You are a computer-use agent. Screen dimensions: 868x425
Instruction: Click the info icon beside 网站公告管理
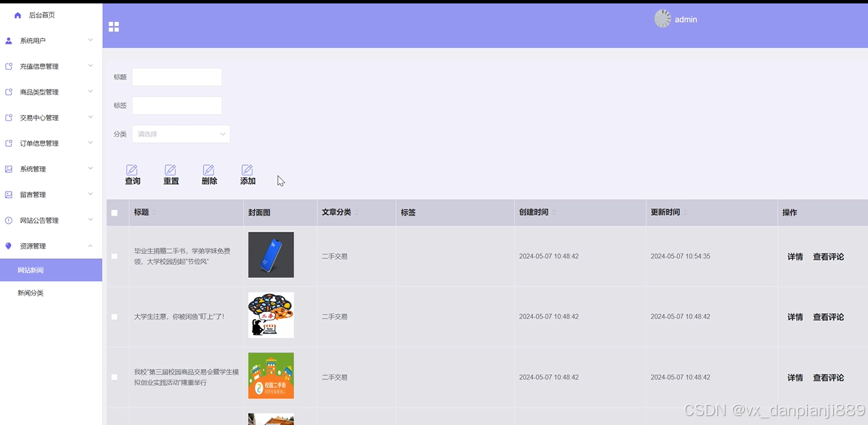point(9,220)
